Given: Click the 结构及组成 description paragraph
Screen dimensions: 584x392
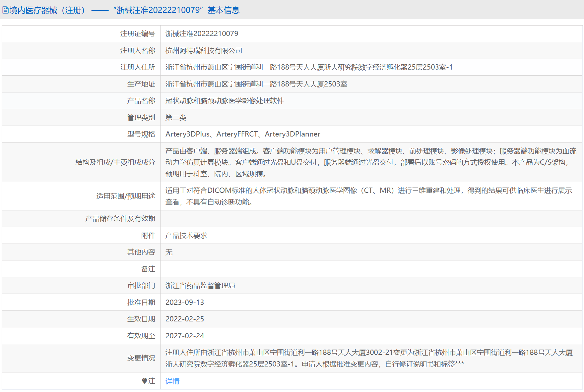Looking at the screenshot, I should [x=371, y=162].
